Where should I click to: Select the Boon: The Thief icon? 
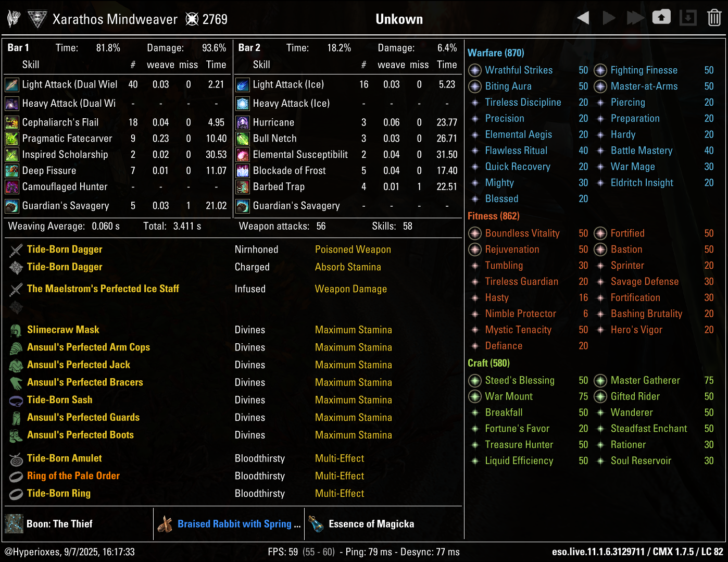(x=14, y=524)
